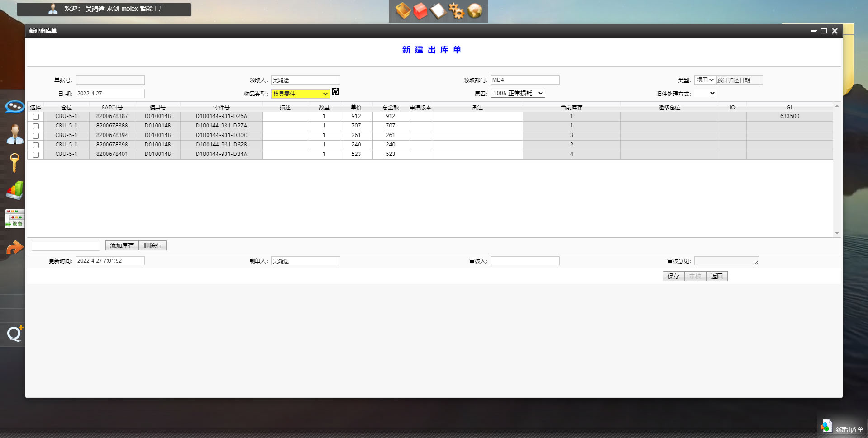Click the golden globe icon
Image resolution: width=868 pixels, height=438 pixels.
[475, 11]
